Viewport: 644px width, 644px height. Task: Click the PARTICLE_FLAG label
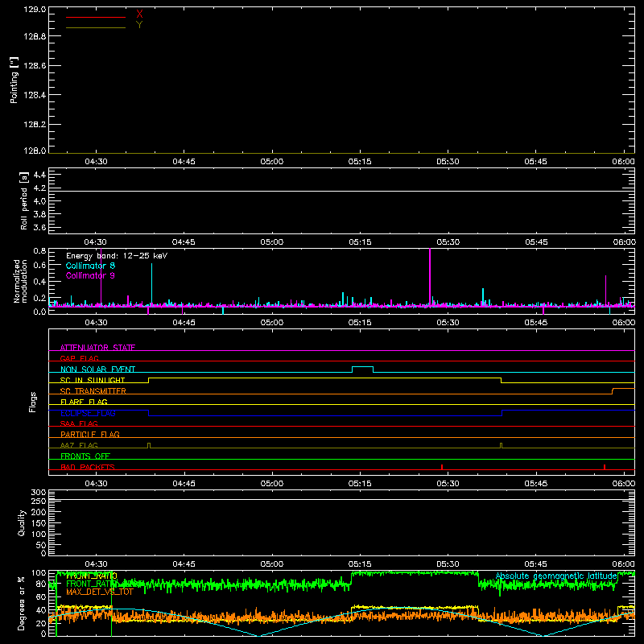[90, 435]
